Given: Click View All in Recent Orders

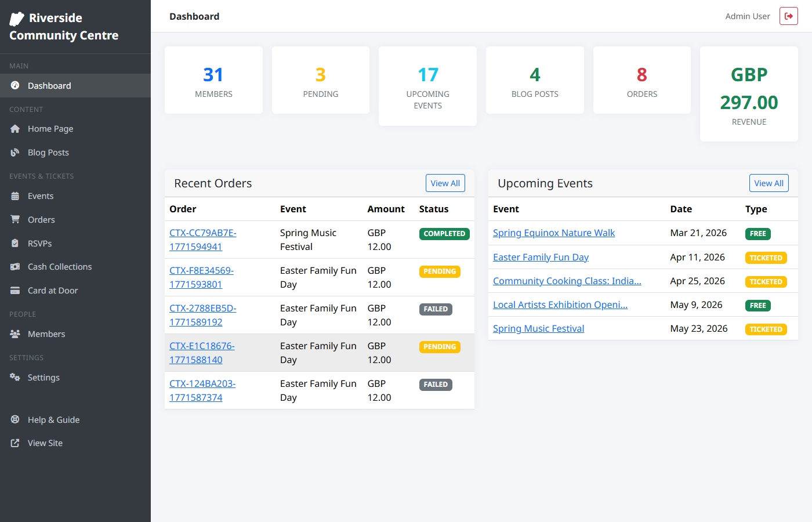Looking at the screenshot, I should point(445,183).
